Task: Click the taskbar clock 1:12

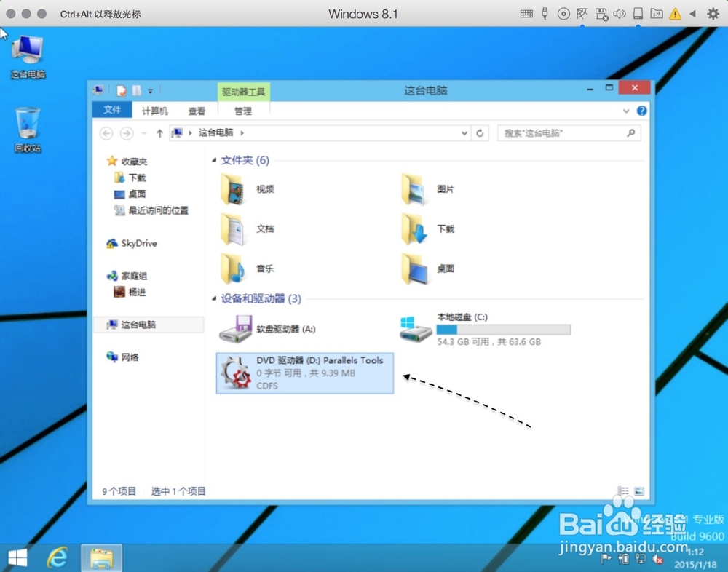Action: coord(695,552)
